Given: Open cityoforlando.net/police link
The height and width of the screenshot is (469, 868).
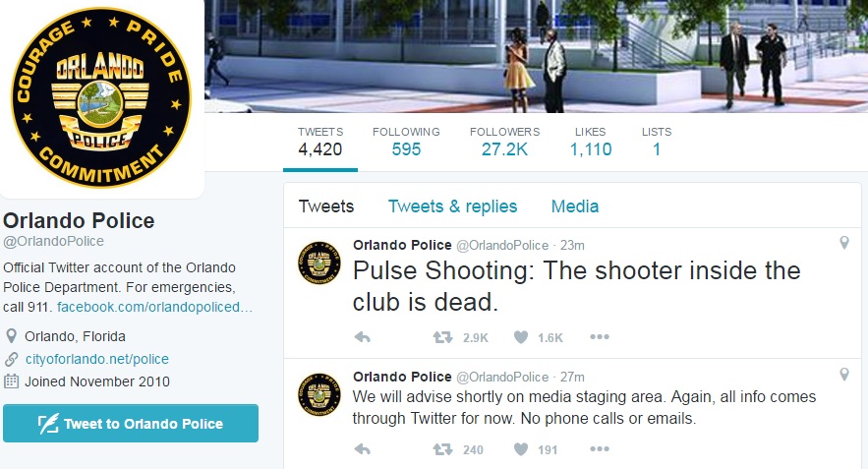Looking at the screenshot, I should pyautogui.click(x=97, y=359).
